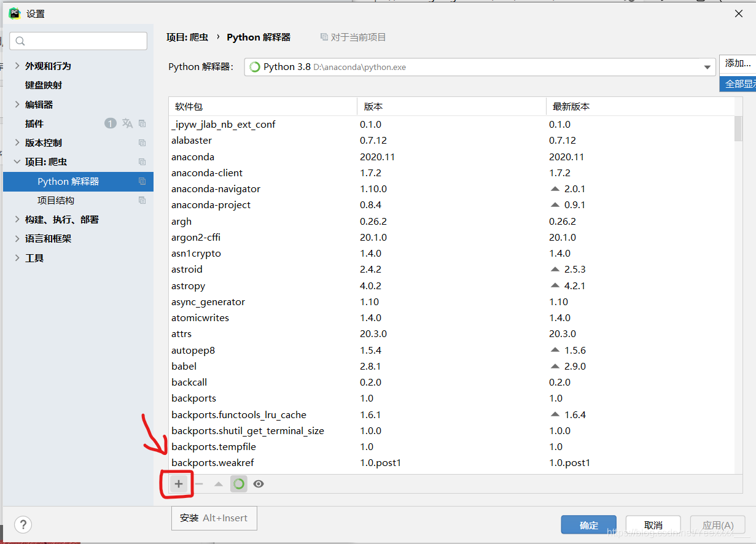Select the alabaster package row
756x544 pixels.
pos(451,141)
